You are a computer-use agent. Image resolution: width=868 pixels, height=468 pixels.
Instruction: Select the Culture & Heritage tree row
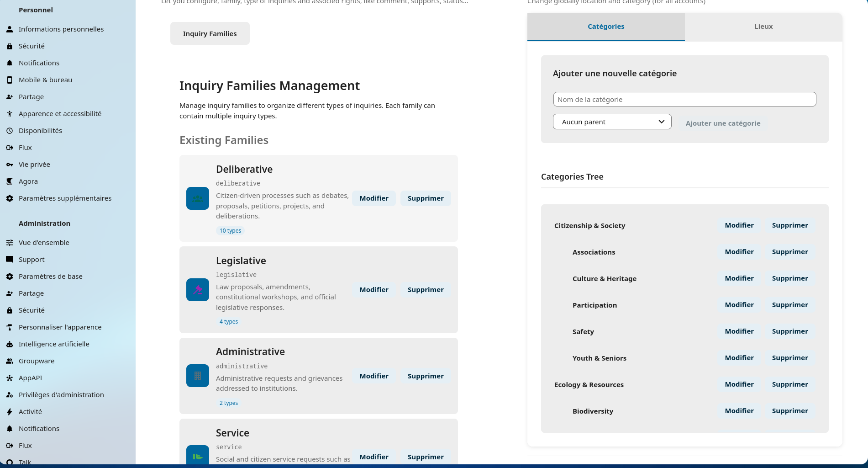pyautogui.click(x=685, y=278)
